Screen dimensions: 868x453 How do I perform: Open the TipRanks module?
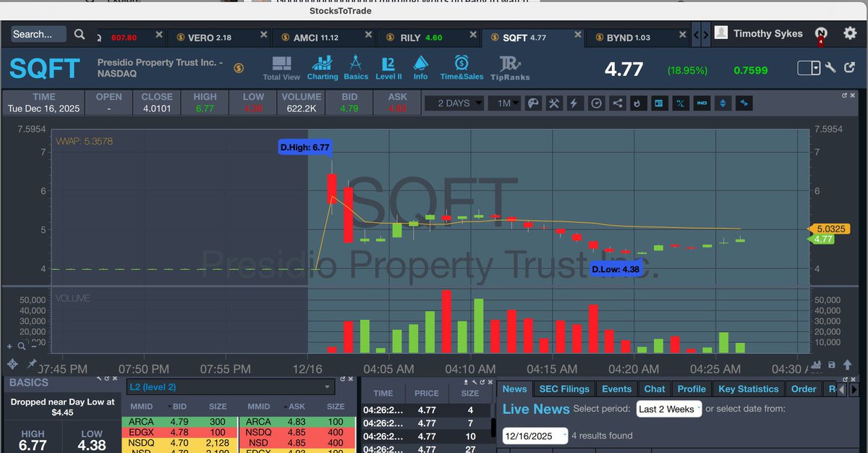[510, 68]
